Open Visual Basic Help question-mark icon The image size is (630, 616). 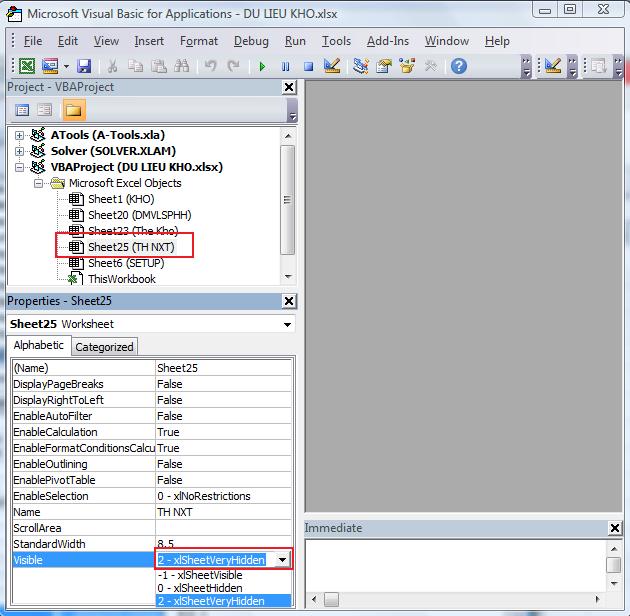coord(458,66)
